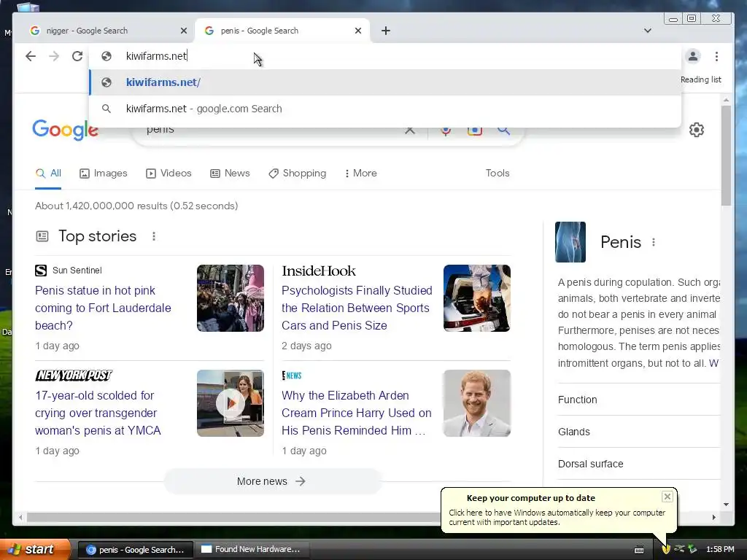
Task: Click the More news button
Action: 271,481
